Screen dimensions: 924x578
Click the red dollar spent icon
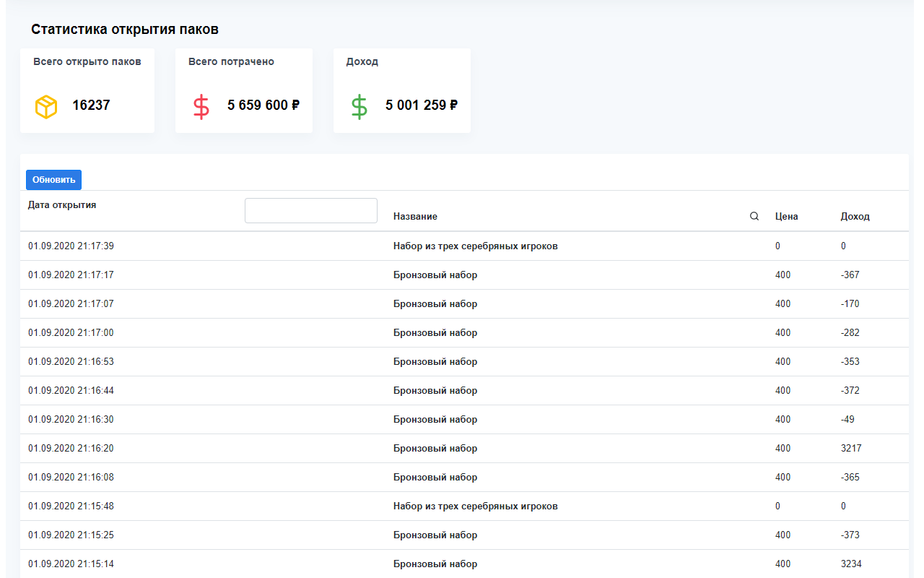pos(201,107)
